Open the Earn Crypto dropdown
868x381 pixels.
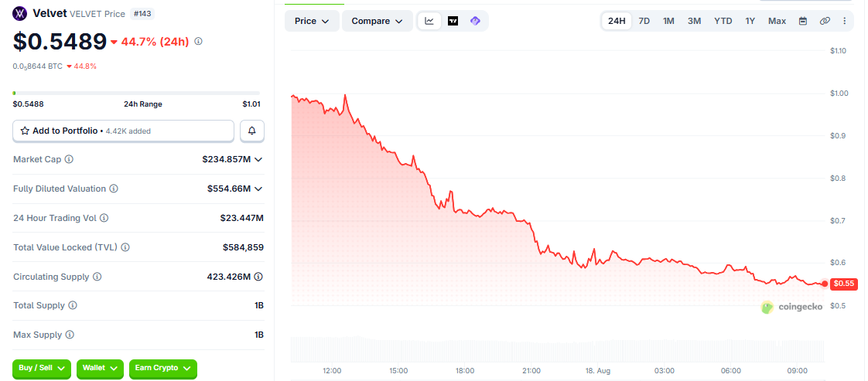[x=162, y=369]
